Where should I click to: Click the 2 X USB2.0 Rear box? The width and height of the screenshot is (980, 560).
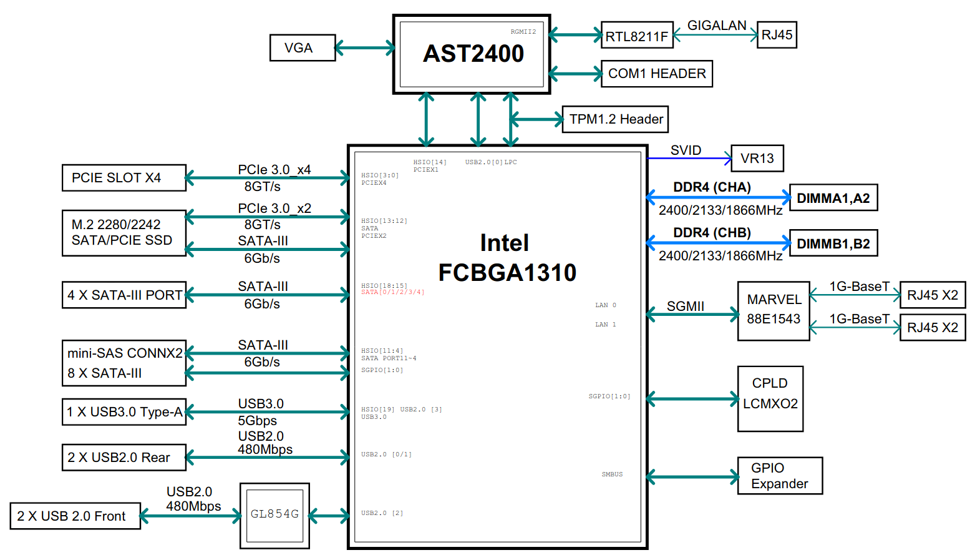pos(124,458)
